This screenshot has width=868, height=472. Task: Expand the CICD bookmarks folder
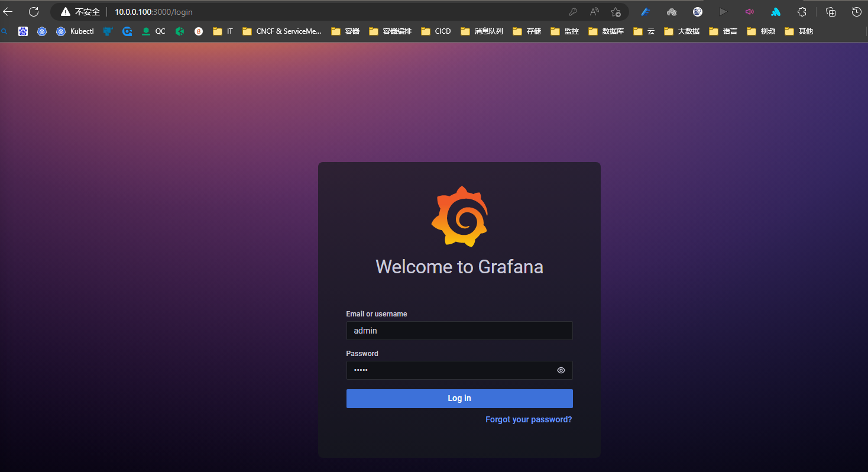[436, 31]
